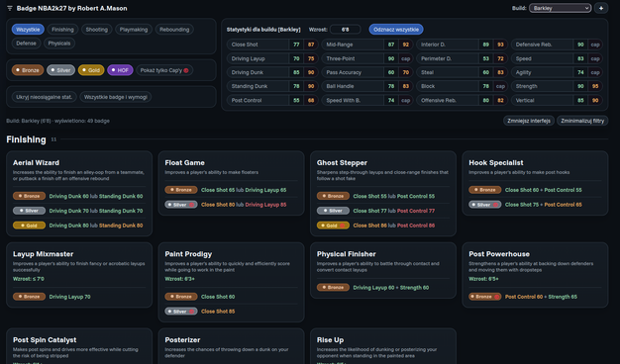Click the Block value 78
Screen dimensions: 620x364
(x=486, y=86)
